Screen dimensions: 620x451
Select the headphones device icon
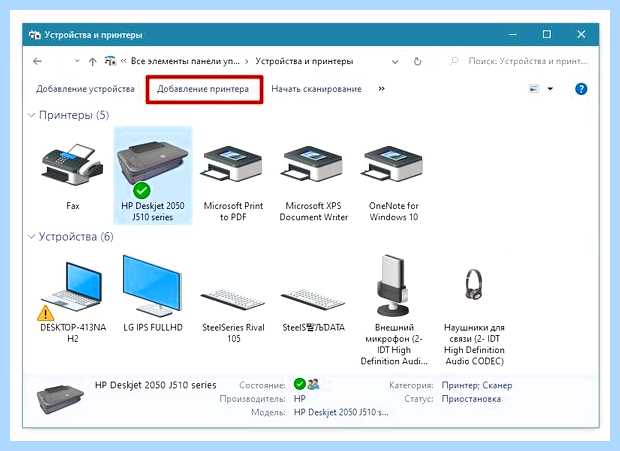[x=473, y=284]
